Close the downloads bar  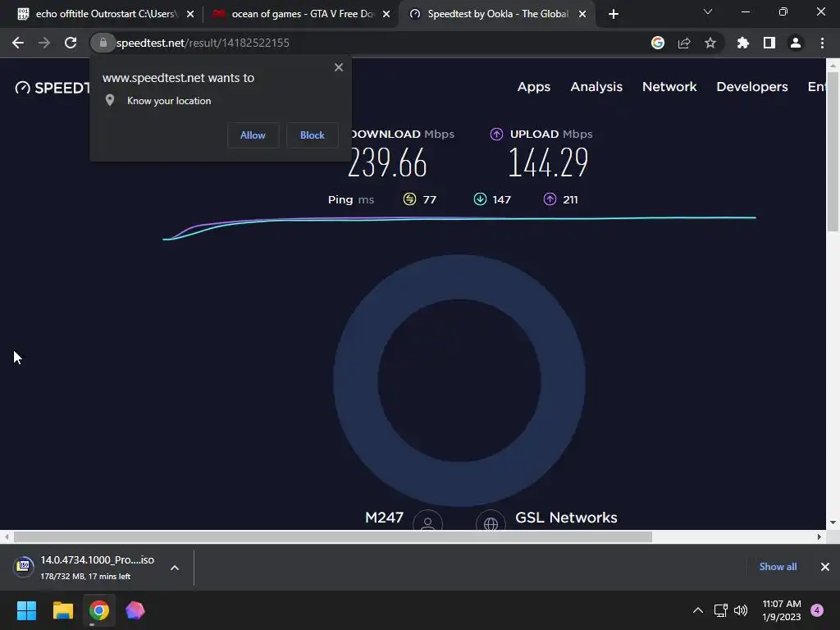825,567
